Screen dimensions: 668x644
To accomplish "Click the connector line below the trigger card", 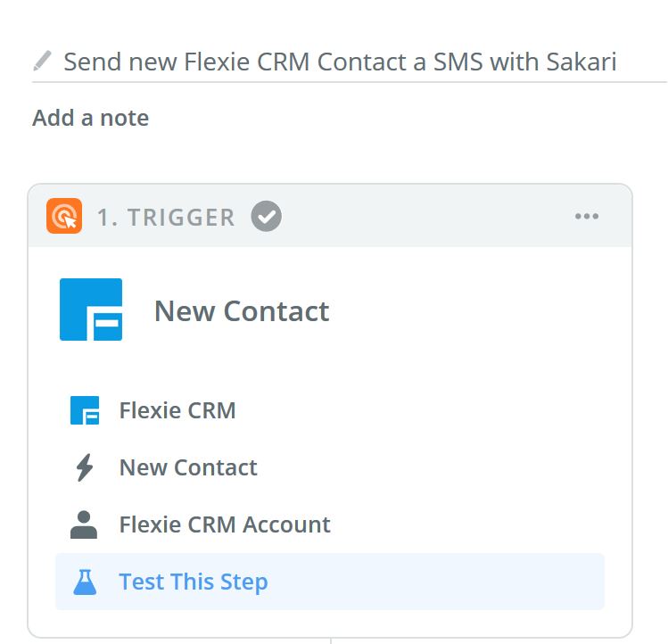I will 331,641.
